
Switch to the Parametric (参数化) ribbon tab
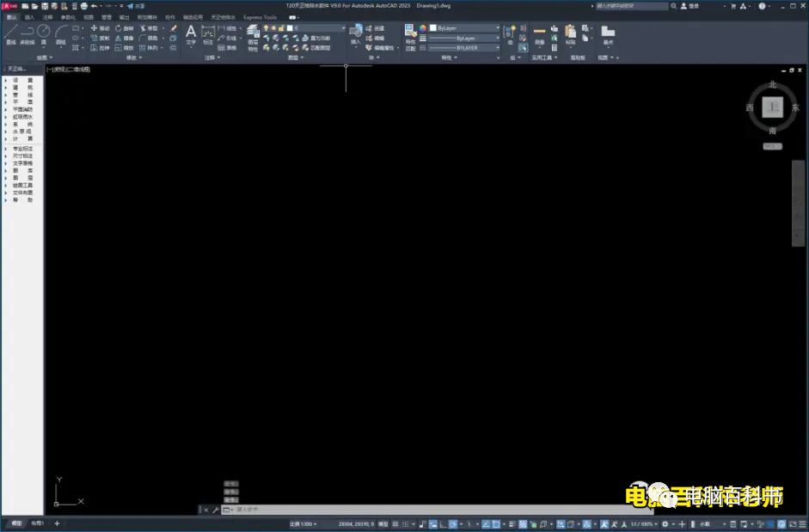[68, 17]
